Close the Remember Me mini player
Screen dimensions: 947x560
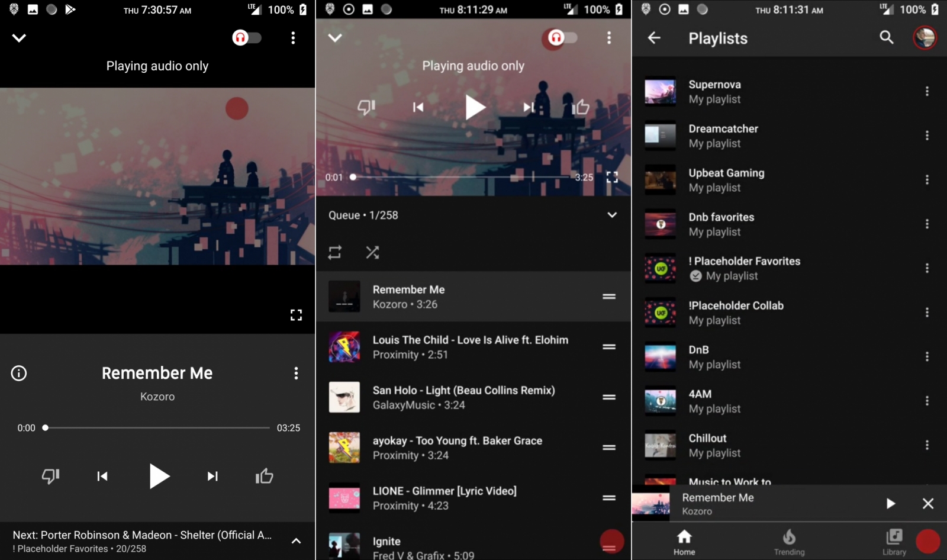[x=927, y=504]
